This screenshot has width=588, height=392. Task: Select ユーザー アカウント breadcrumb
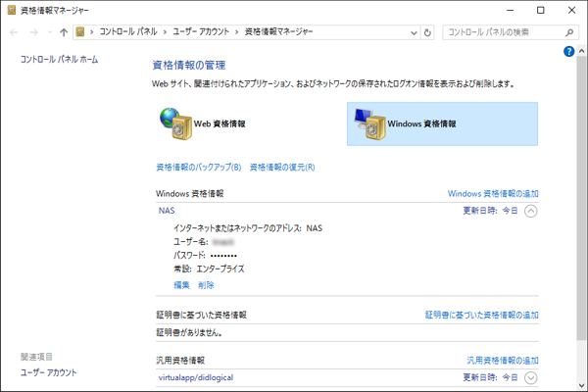[x=201, y=32]
